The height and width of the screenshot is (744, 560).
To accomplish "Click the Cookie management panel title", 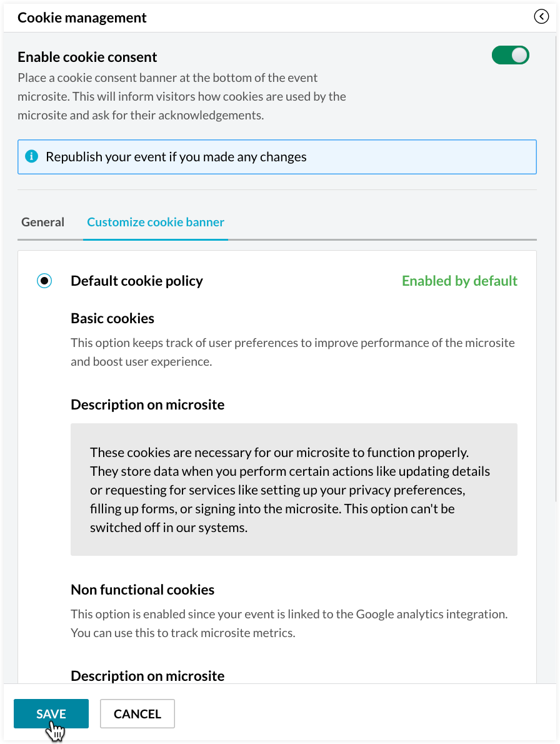I will (82, 18).
